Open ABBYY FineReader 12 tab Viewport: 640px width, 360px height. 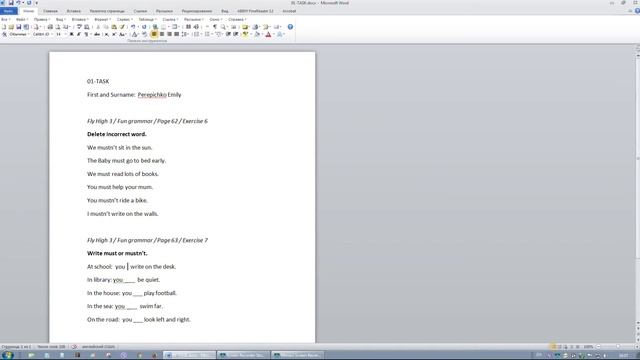(256, 11)
